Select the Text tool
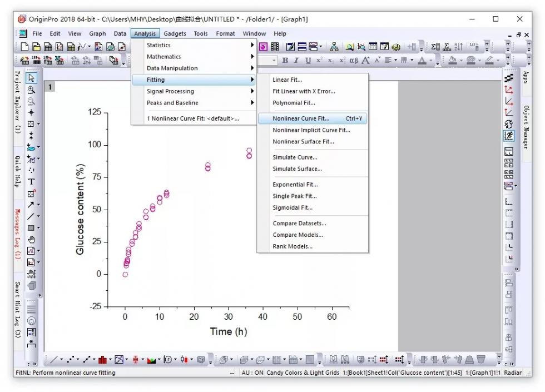 31,182
